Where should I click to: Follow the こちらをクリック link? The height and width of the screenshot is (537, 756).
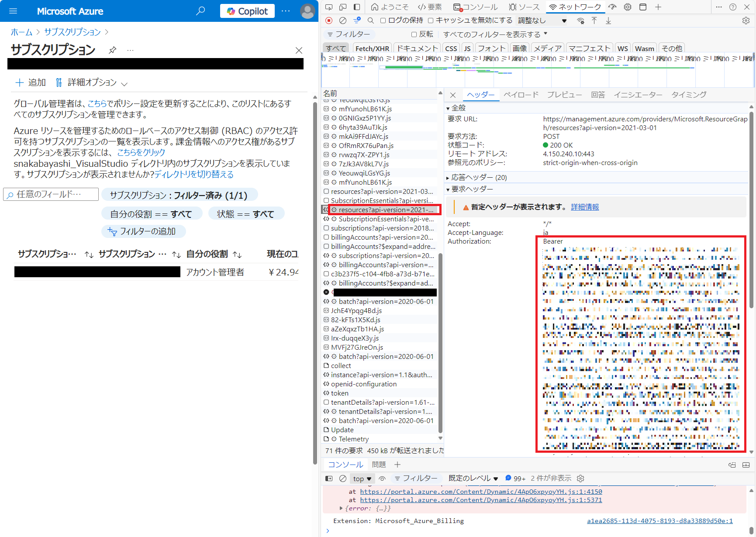pyautogui.click(x=141, y=152)
